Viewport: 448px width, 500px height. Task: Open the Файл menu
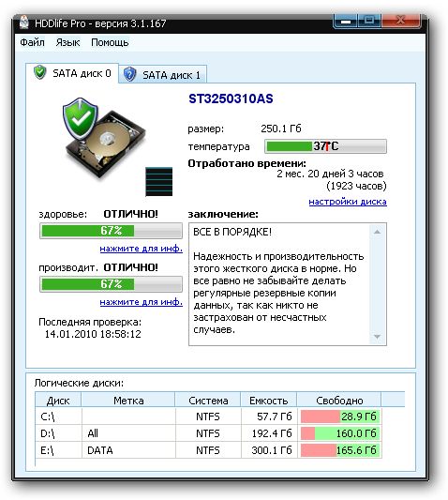[32, 42]
